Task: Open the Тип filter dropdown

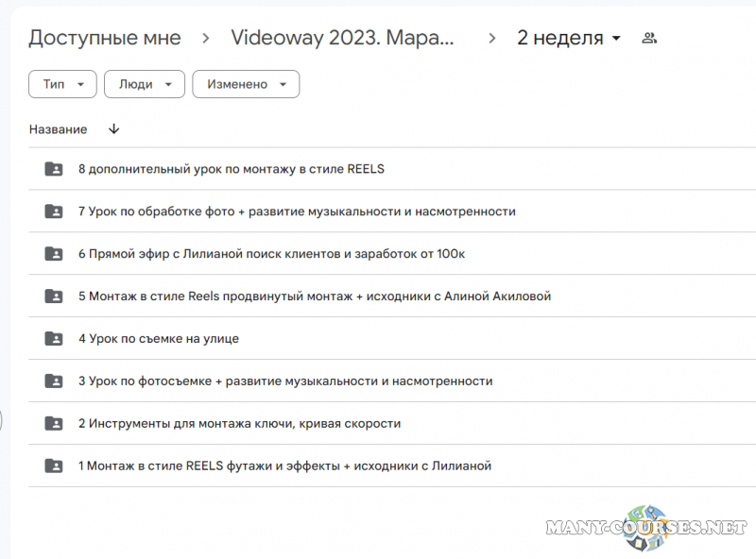Action: tap(62, 84)
